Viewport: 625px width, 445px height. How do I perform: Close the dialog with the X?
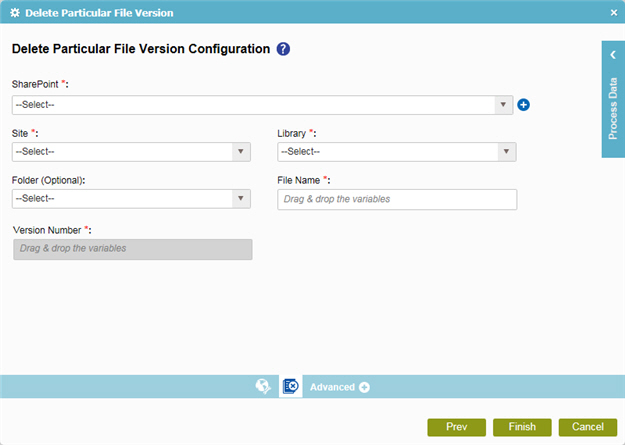pyautogui.click(x=614, y=13)
